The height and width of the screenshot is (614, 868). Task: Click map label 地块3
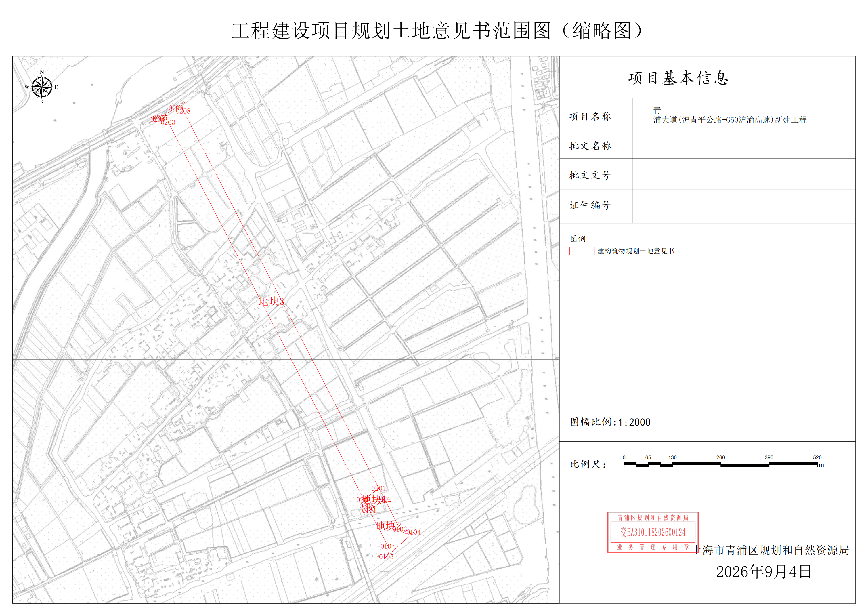click(271, 302)
